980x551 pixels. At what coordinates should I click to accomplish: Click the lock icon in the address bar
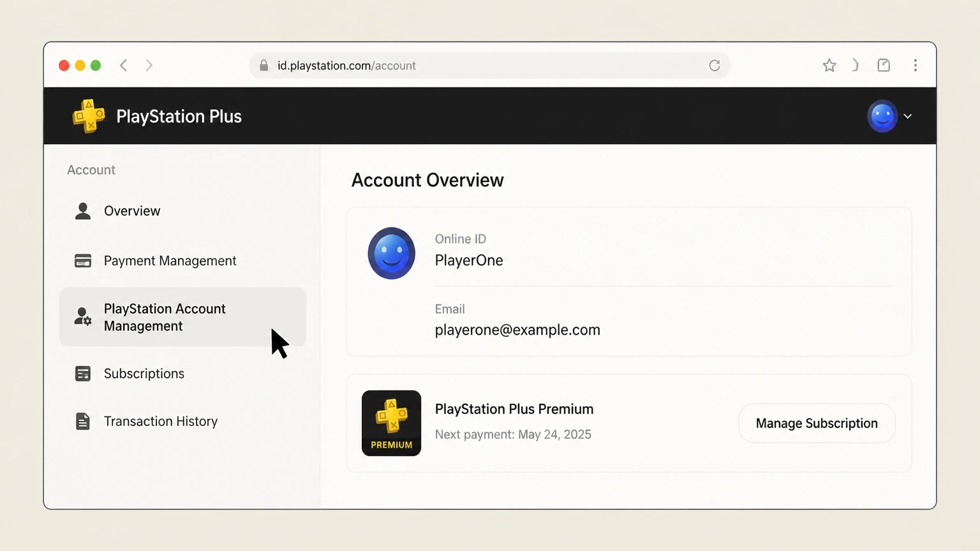click(x=264, y=65)
